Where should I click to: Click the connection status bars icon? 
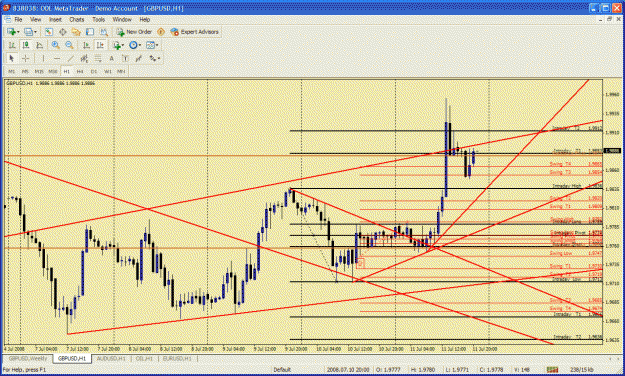tap(552, 370)
